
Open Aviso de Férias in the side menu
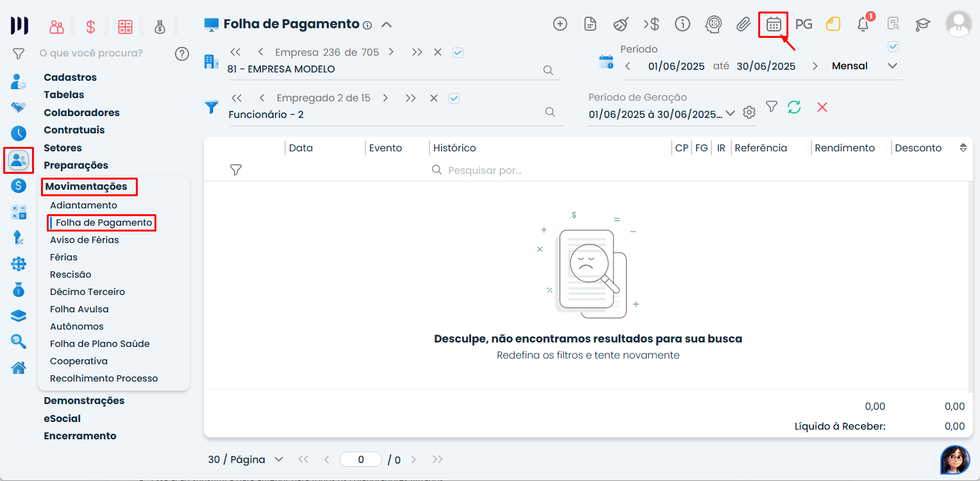[85, 239]
